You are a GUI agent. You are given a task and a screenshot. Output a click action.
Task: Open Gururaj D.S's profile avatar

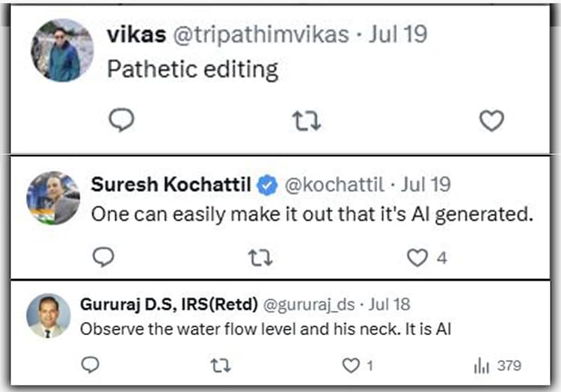click(49, 315)
